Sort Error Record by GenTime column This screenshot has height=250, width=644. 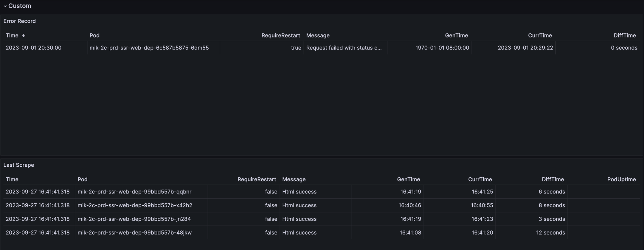click(x=456, y=36)
